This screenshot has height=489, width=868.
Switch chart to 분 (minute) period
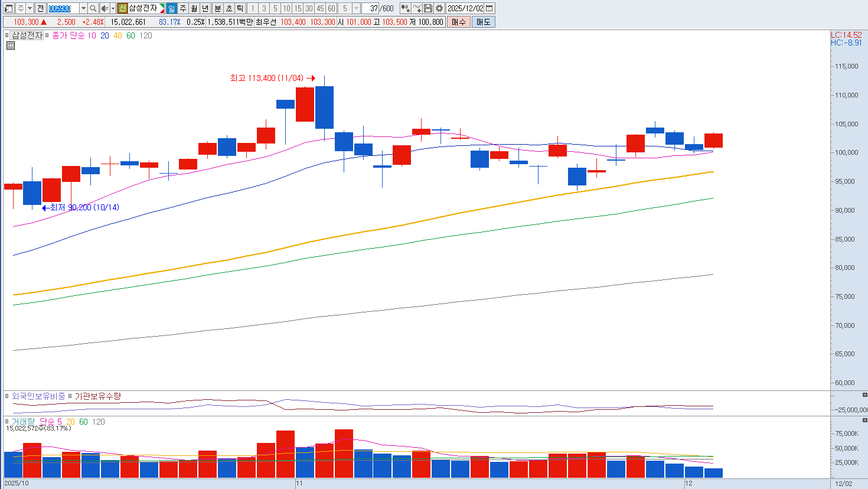[217, 8]
